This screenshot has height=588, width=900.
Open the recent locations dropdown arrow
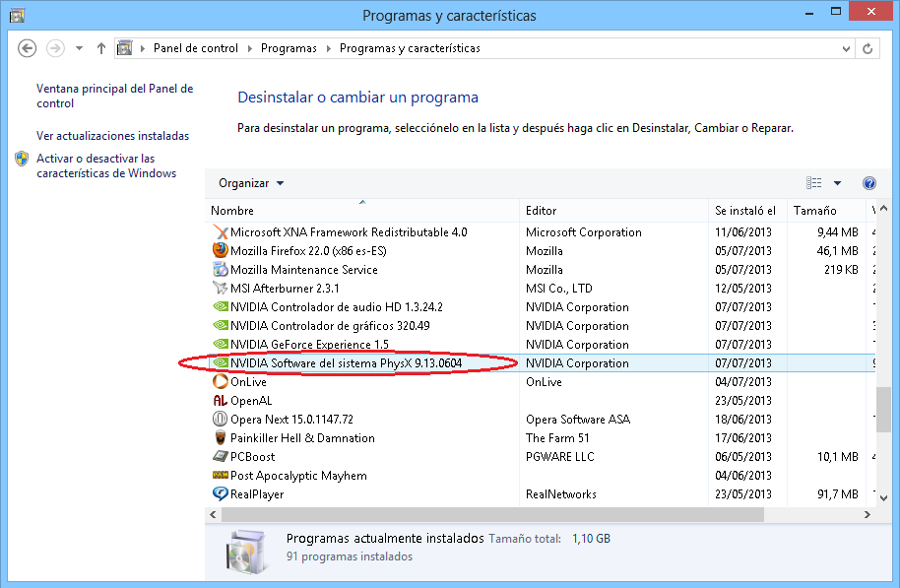(x=79, y=48)
